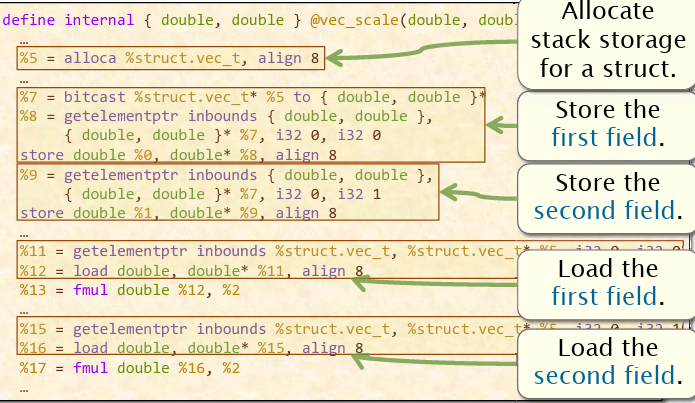
Task: Click the 'define' keyword at the top
Action: 31,19
